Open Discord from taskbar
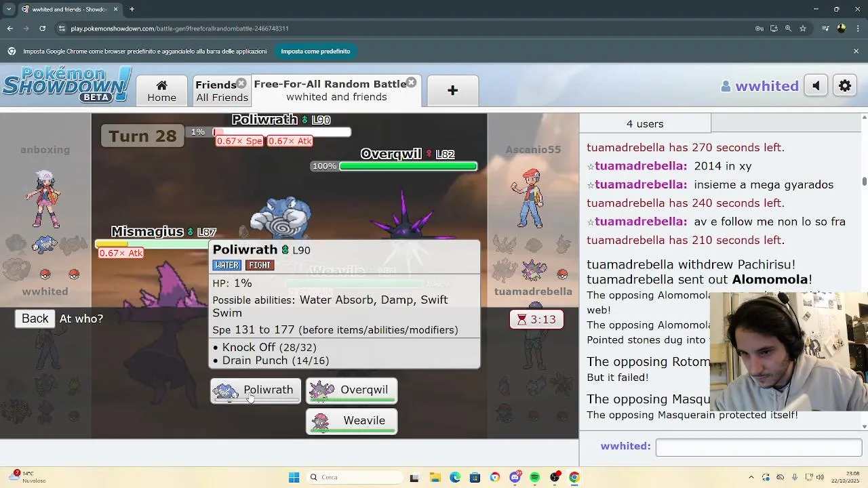 coord(515,477)
